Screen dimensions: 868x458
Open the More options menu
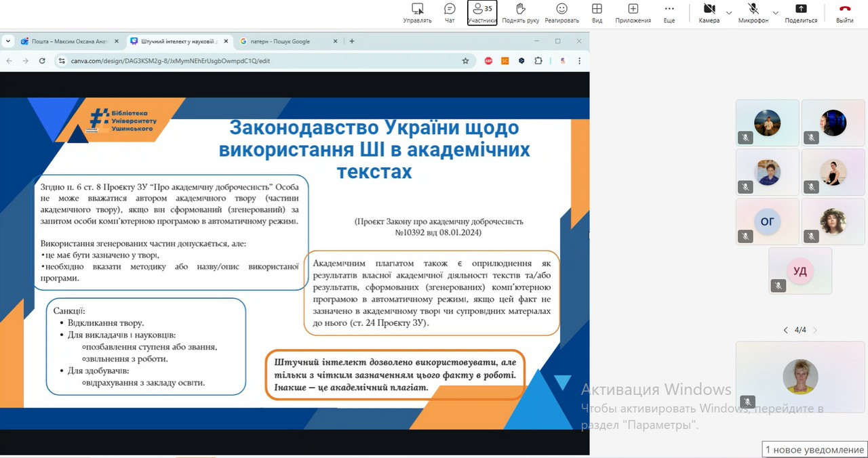click(x=669, y=12)
